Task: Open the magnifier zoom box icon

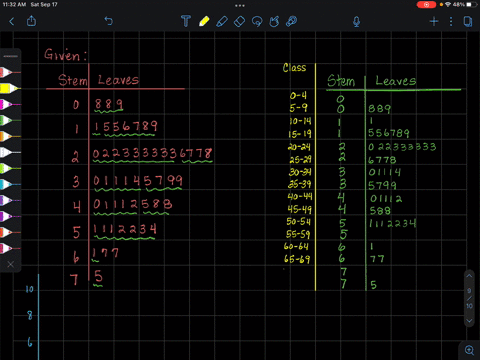Action: point(469,350)
